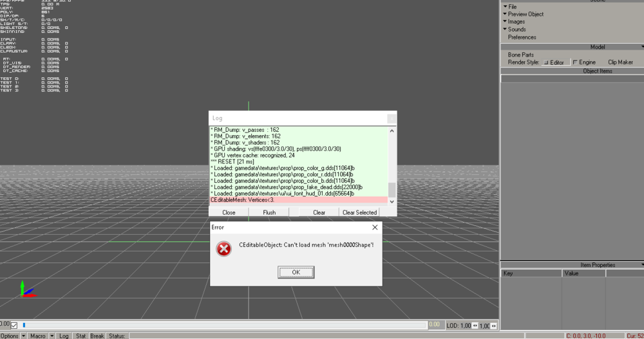The image size is (644, 339).
Task: Toggle the checkbox beside the timeline slider
Action: point(14,325)
